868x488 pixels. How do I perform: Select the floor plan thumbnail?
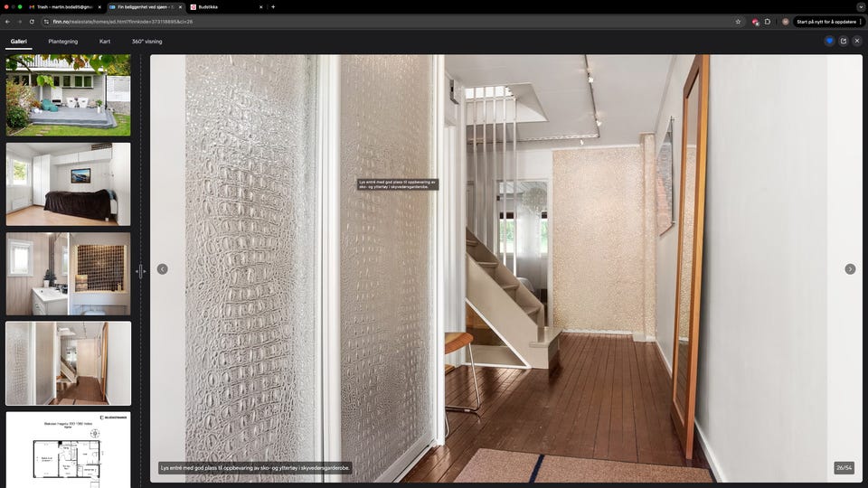68,450
